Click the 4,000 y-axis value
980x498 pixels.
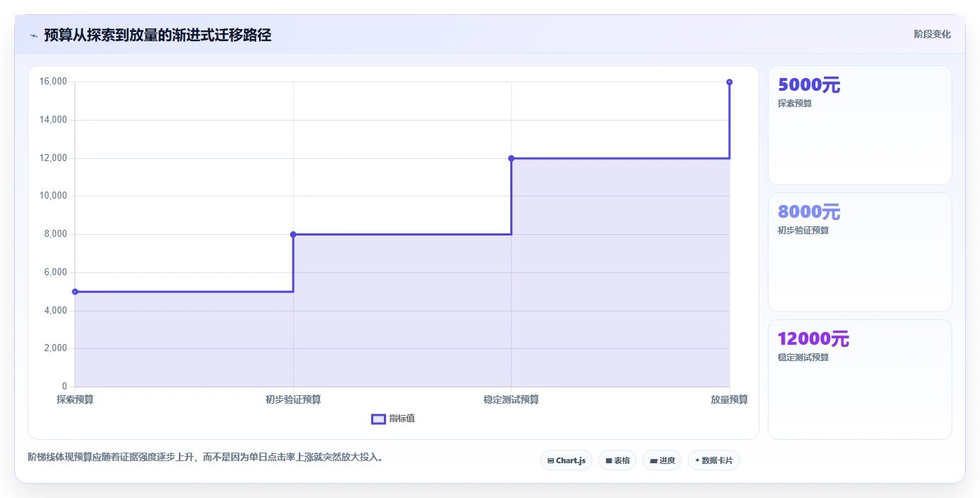point(55,311)
